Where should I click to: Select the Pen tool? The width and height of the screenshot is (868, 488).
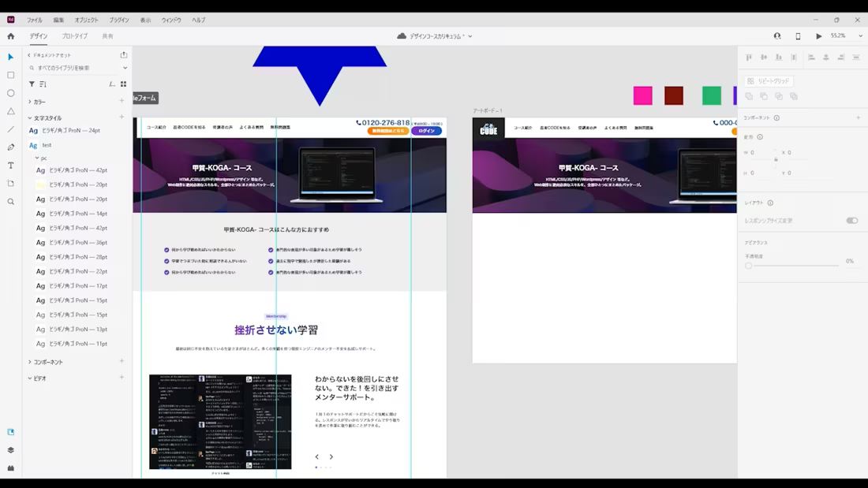(10, 147)
